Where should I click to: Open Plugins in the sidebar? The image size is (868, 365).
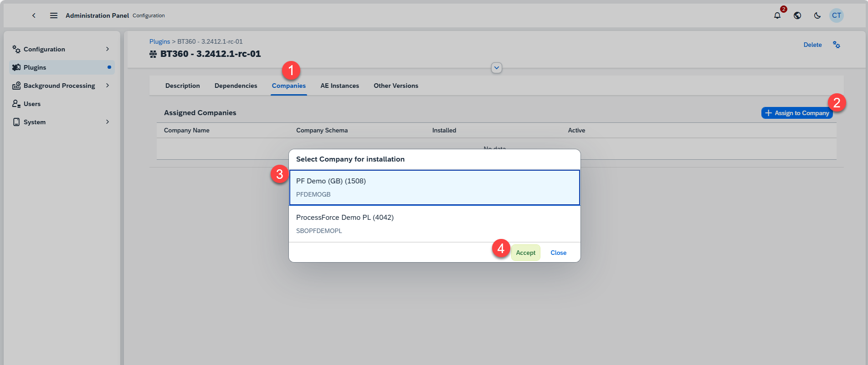(35, 67)
